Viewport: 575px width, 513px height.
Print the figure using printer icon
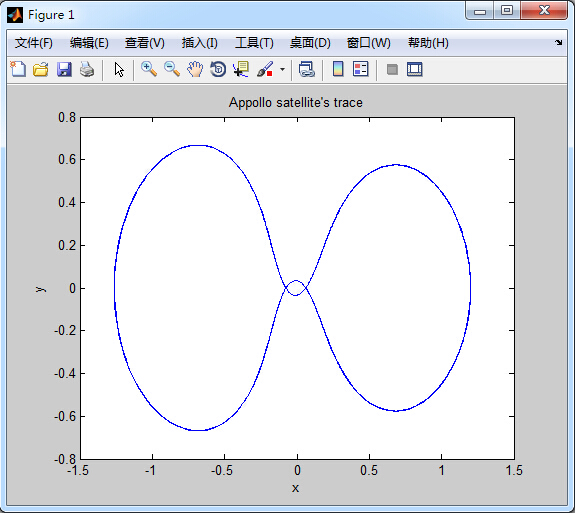tap(87, 69)
